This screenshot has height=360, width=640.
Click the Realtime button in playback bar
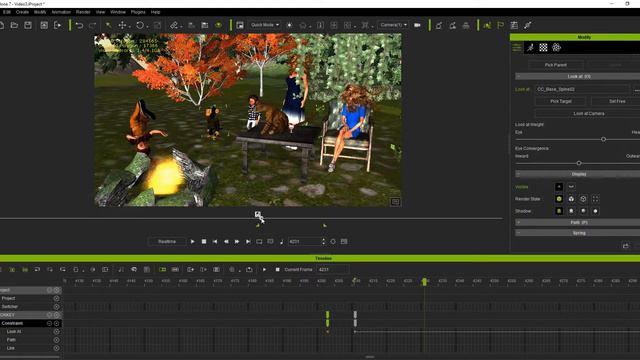tap(167, 242)
